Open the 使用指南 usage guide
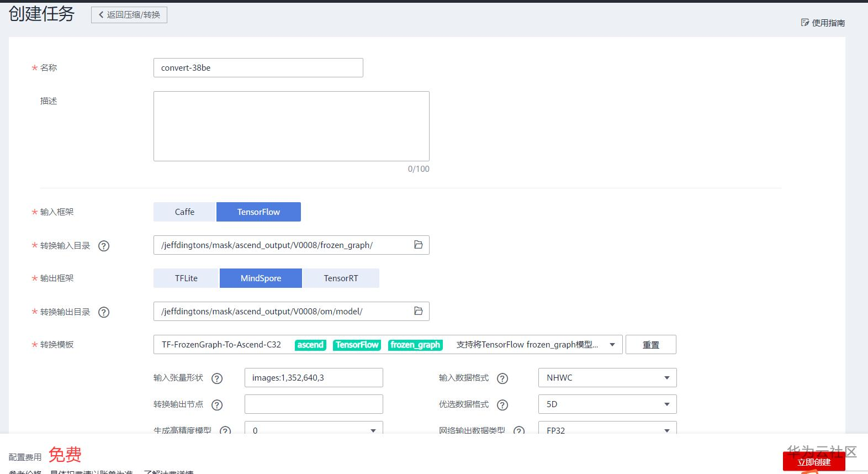The image size is (868, 474). 823,23
